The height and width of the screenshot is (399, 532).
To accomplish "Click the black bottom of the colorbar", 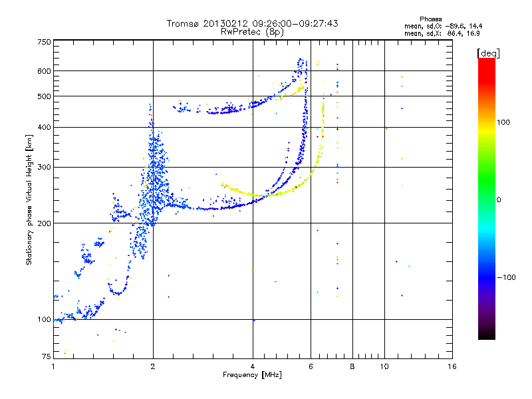I will 487,334.
